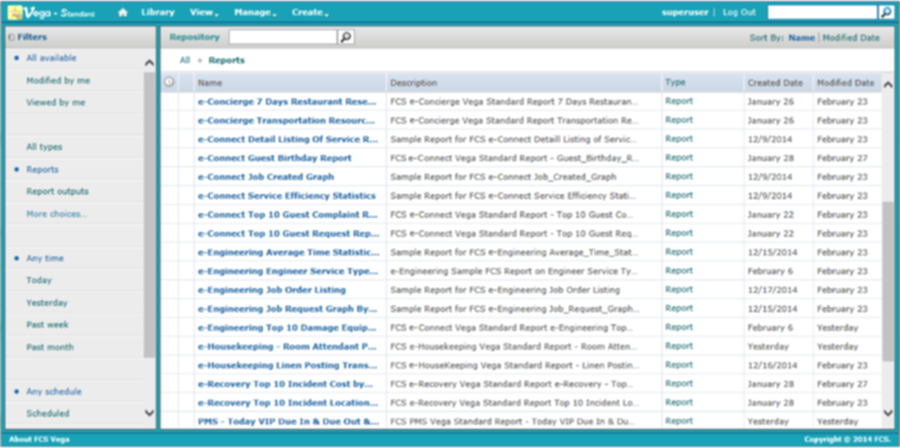The width and height of the screenshot is (900, 448).
Task: Sort reports by Name
Action: (x=801, y=38)
